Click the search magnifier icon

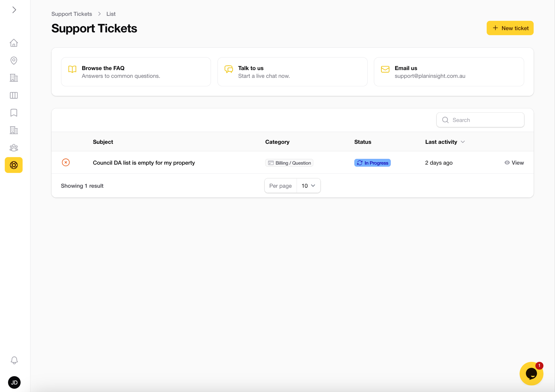tap(445, 120)
